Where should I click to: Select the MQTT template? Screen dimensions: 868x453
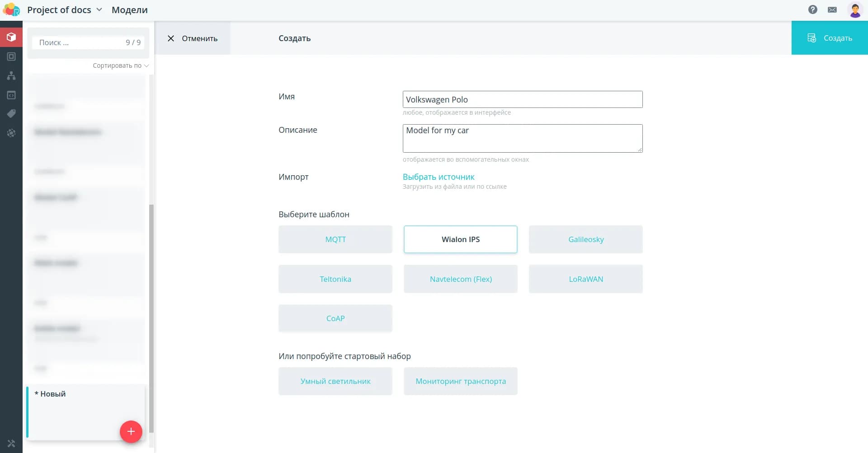(x=335, y=239)
